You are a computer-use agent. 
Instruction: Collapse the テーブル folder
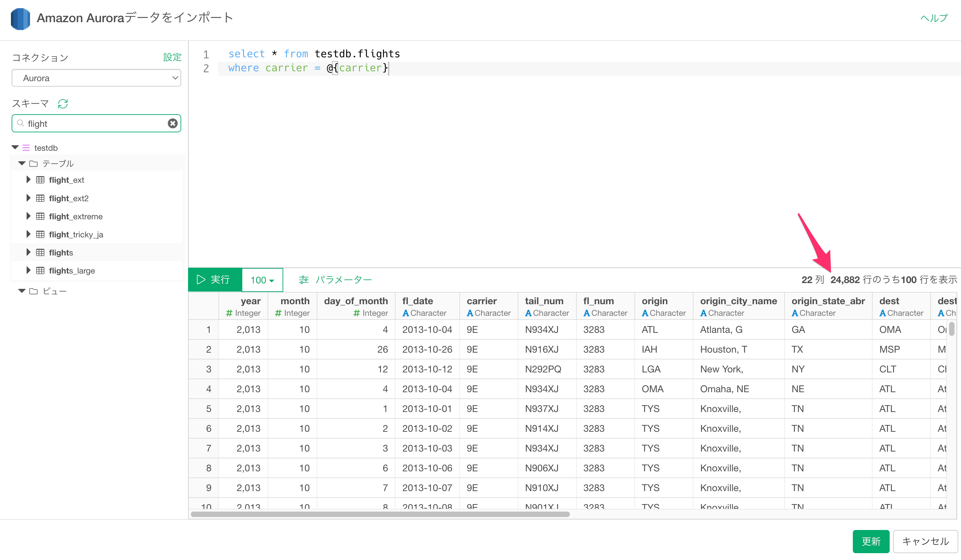[22, 163]
